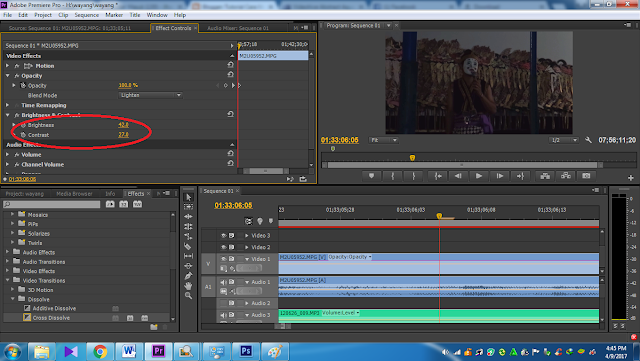
Task: Toggle Snap in the timeline
Action: click(x=249, y=221)
